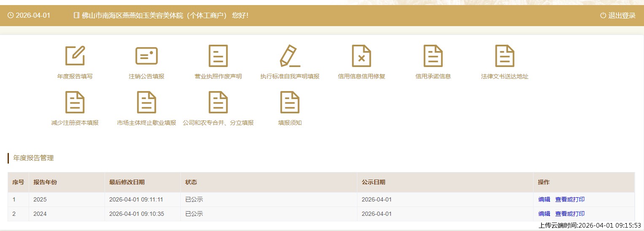View or print the 2025 report

[570, 200]
